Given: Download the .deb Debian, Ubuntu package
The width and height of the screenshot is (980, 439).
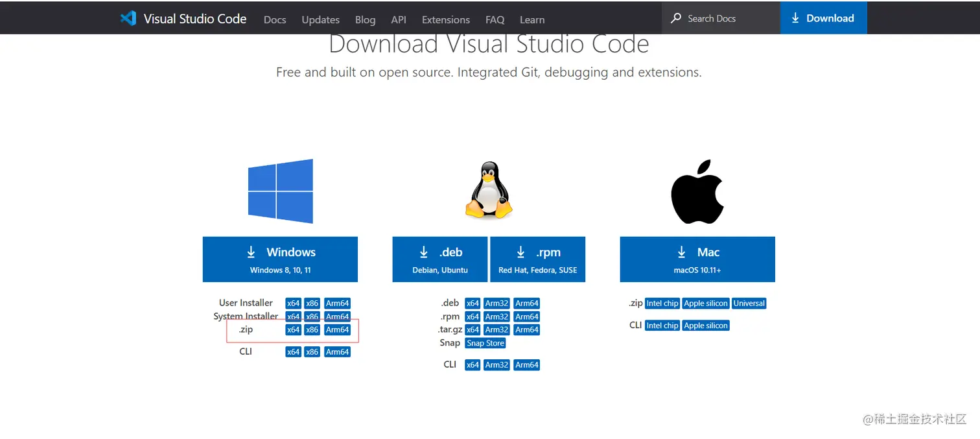Looking at the screenshot, I should (440, 259).
